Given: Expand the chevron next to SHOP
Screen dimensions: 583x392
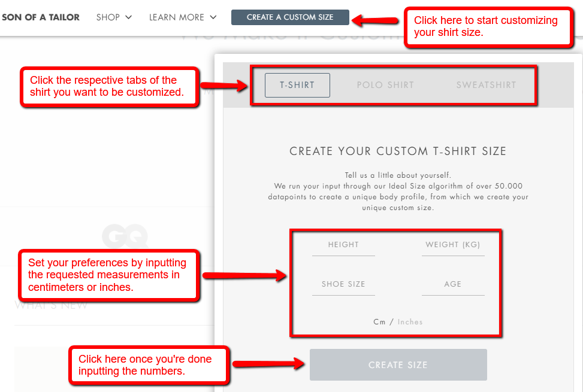Looking at the screenshot, I should [129, 17].
